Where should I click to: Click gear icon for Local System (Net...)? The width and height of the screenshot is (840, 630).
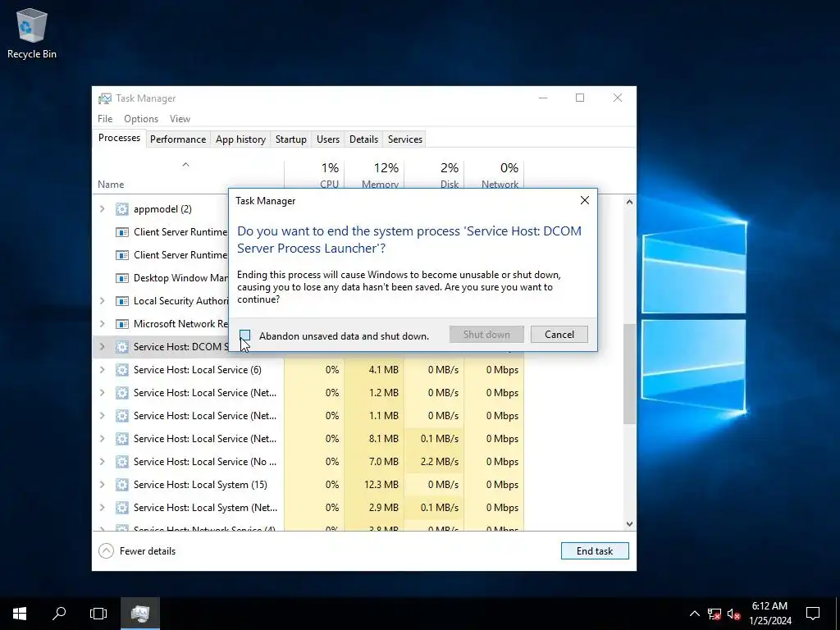(x=122, y=507)
